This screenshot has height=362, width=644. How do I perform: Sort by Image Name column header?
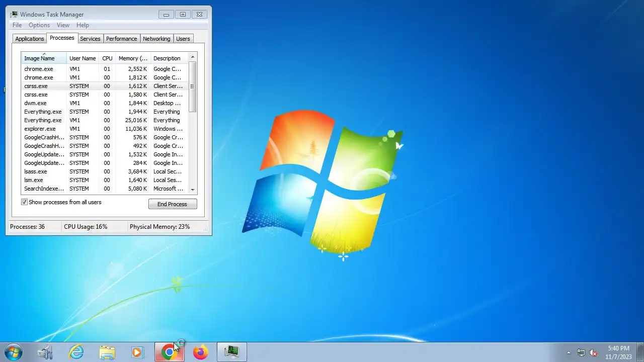(x=44, y=58)
